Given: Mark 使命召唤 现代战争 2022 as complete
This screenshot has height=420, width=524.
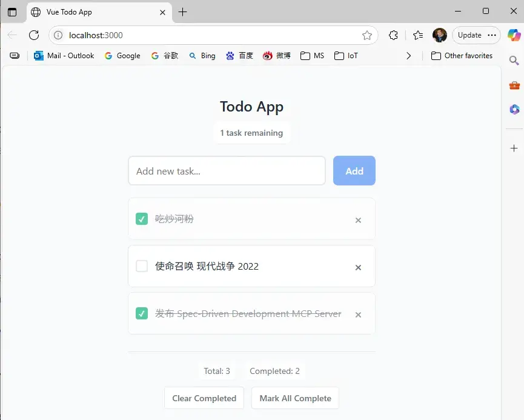Looking at the screenshot, I should [141, 266].
